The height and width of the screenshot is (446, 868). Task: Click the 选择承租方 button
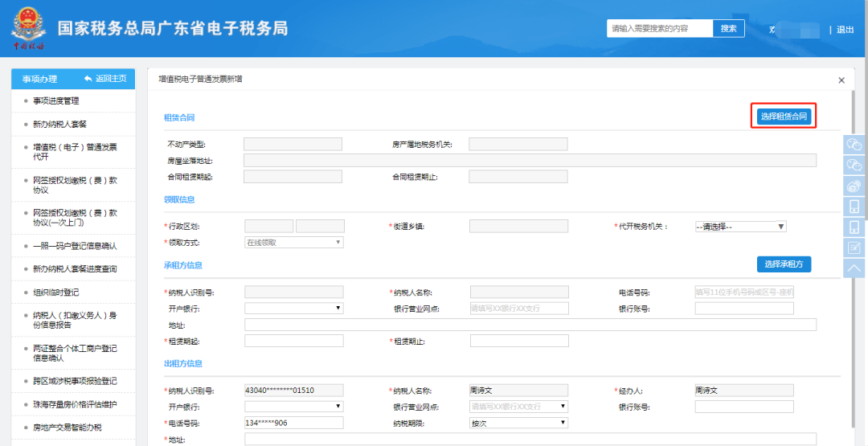[784, 264]
